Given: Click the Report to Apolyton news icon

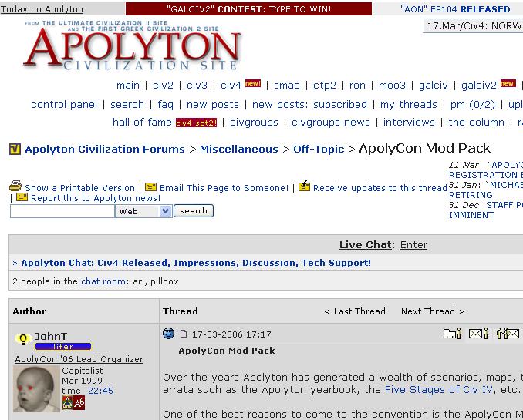Looking at the screenshot, I should tap(22, 197).
